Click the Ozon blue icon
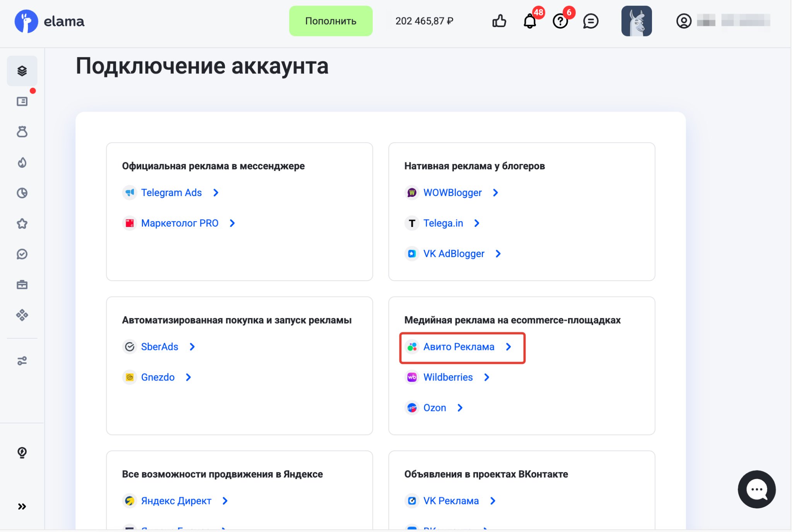The image size is (792, 532). 412,408
